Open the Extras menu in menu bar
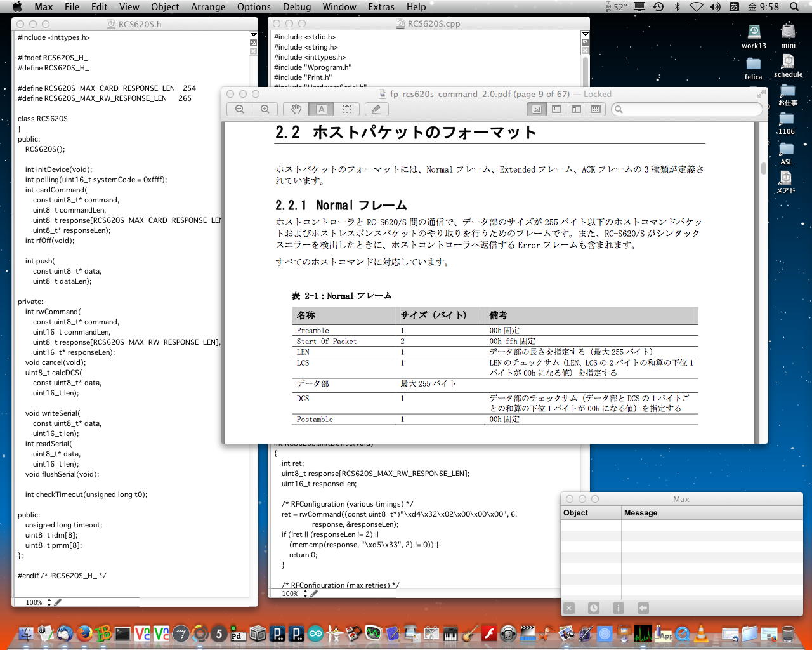The width and height of the screenshot is (812, 650). click(381, 7)
